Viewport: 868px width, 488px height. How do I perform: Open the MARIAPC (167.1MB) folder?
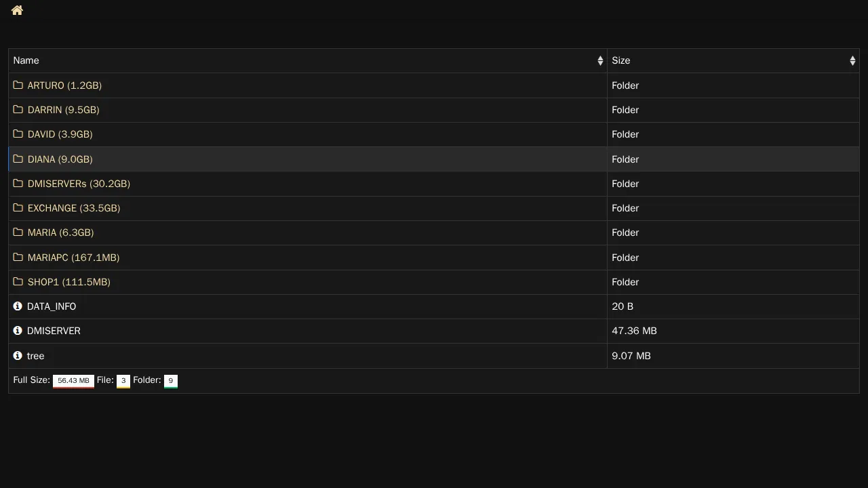[73, 258]
